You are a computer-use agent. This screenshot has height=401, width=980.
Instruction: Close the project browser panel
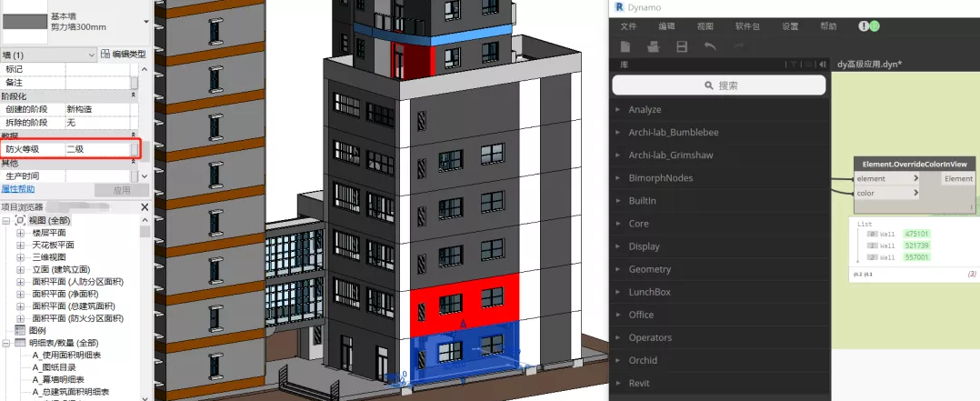(145, 207)
